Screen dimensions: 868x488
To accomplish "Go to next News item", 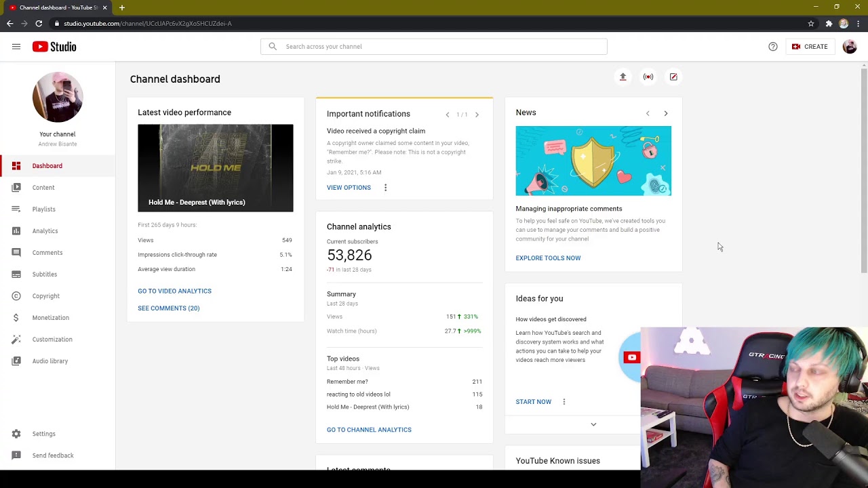I will 666,114.
